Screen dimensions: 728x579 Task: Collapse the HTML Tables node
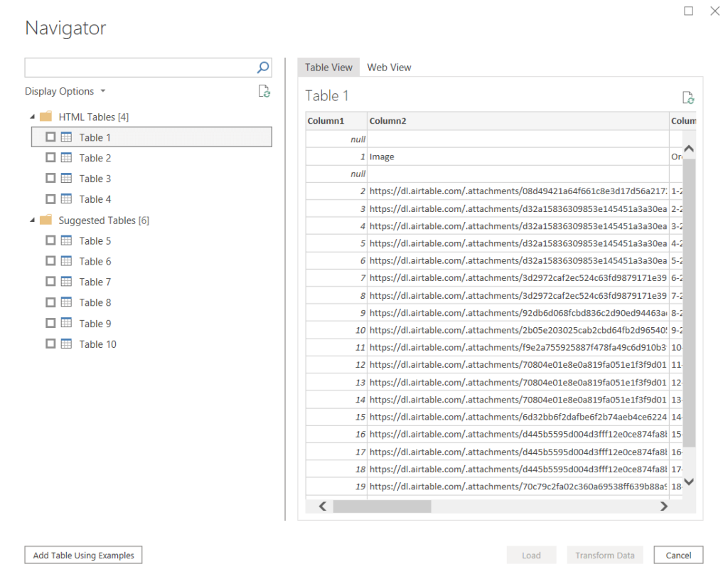[31, 116]
